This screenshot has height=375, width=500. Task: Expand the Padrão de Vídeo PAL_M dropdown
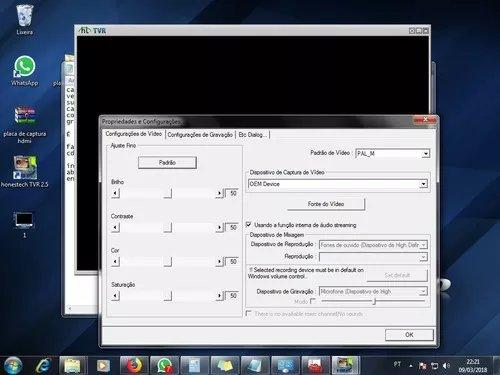click(426, 154)
